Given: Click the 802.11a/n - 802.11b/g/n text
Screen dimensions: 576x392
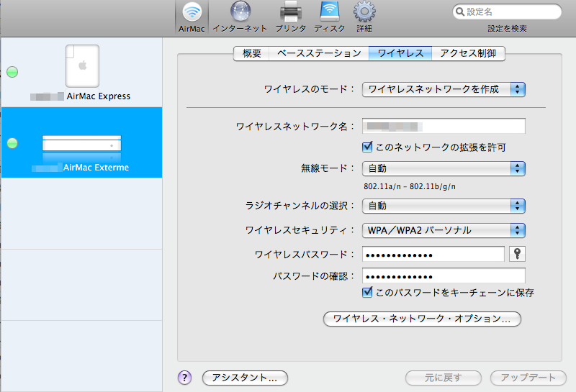Looking at the screenshot, I should click(x=410, y=186).
